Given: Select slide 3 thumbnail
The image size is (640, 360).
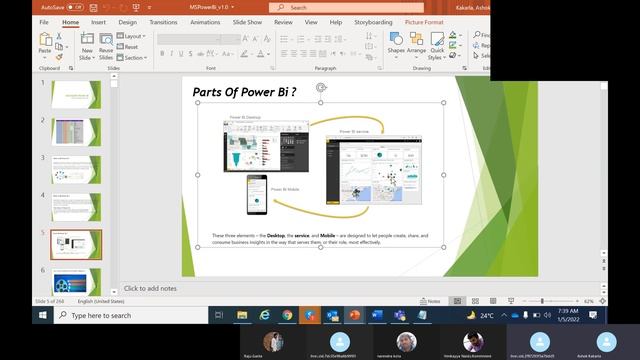Looking at the screenshot, I should click(76, 169).
